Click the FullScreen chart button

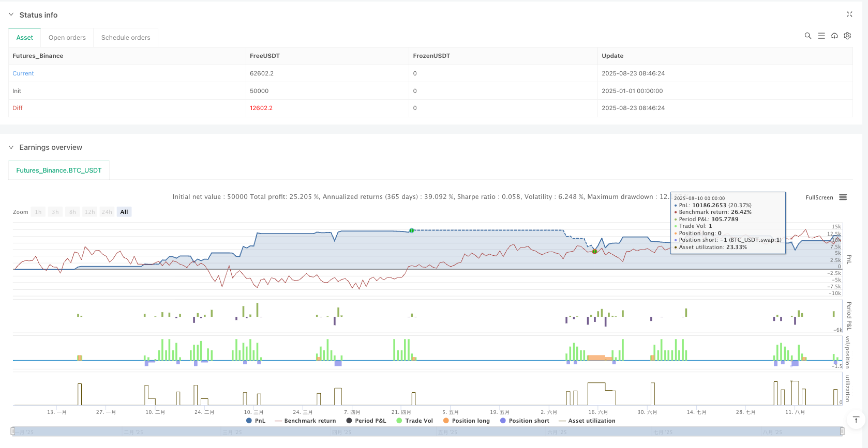click(x=819, y=197)
